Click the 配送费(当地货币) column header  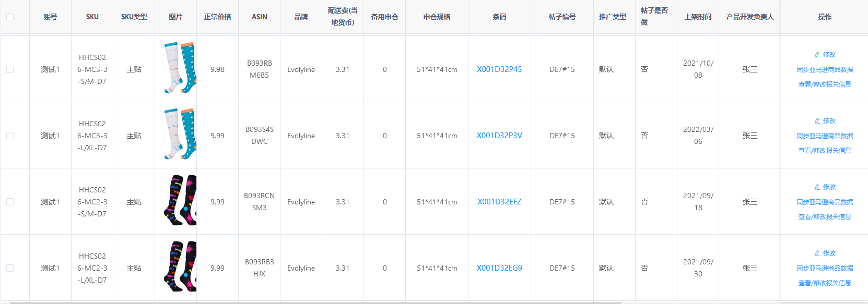(x=343, y=17)
